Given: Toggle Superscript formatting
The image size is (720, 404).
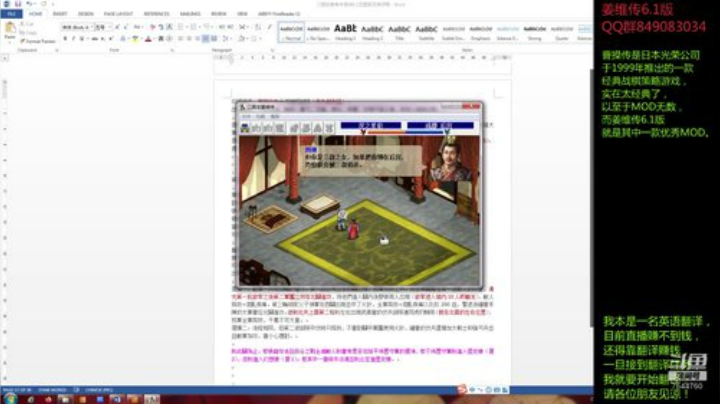Looking at the screenshot, I should (111, 39).
